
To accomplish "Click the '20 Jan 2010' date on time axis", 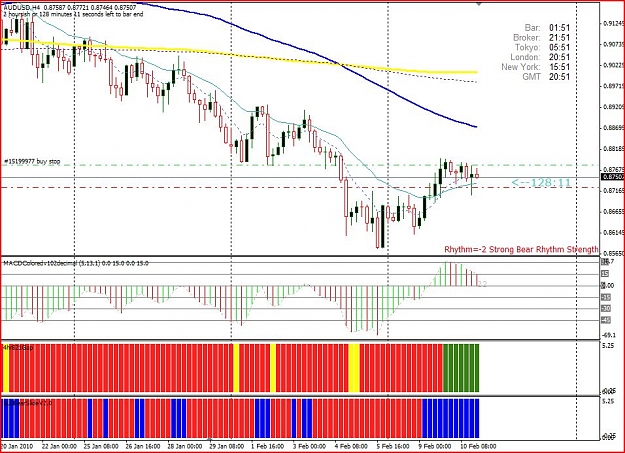I will (x=16, y=446).
